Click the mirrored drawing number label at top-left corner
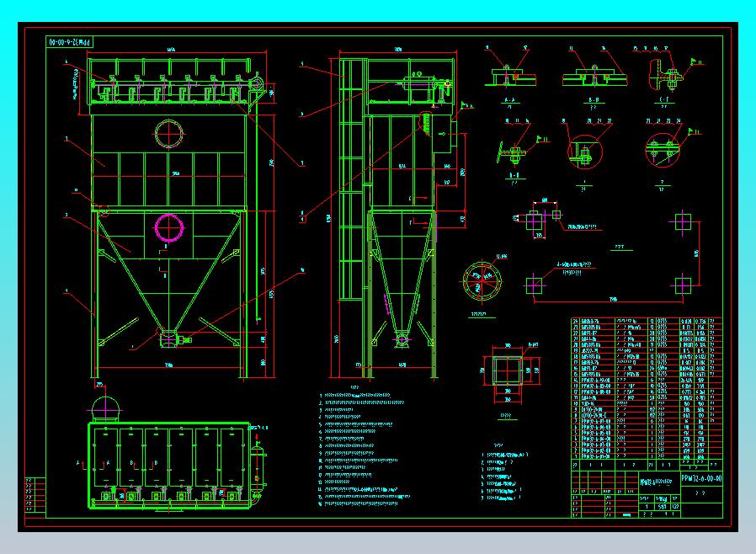Image resolution: width=756 pixels, height=554 pixels. 69,42
